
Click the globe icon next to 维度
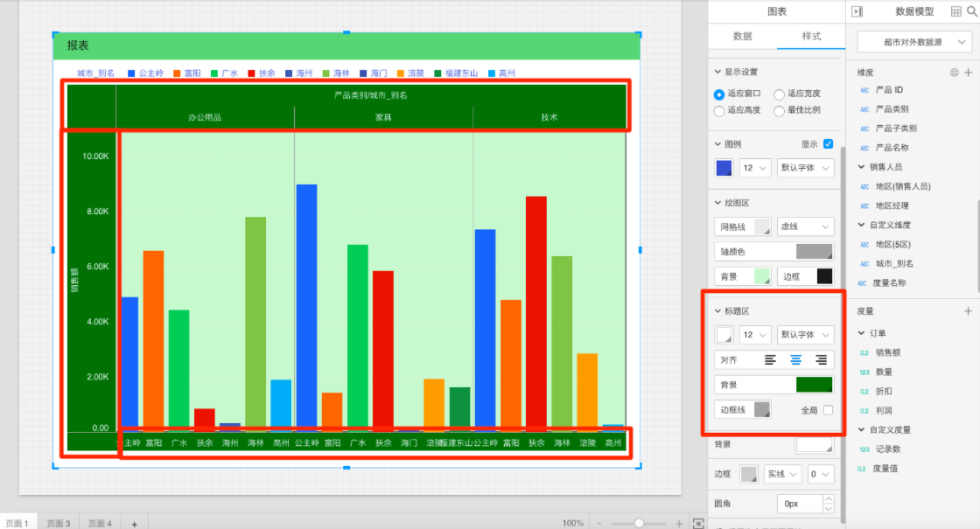coord(955,73)
